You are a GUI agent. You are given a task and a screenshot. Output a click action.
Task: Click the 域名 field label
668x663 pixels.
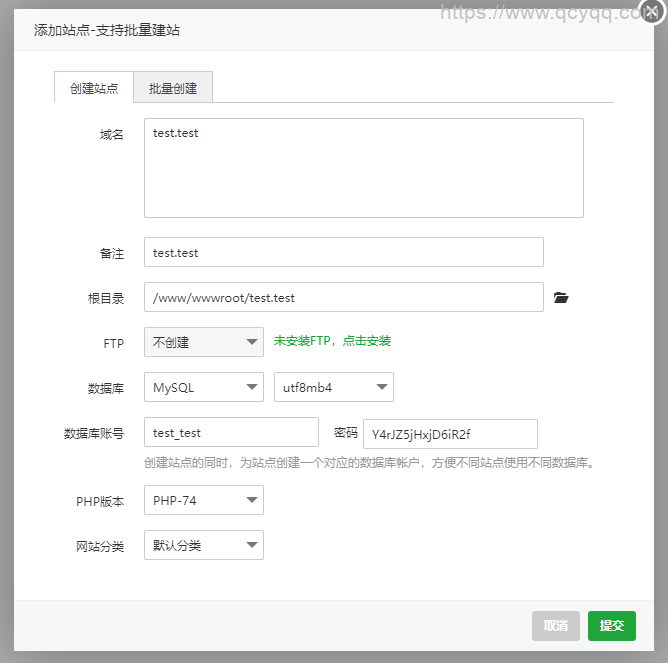[x=111, y=135]
